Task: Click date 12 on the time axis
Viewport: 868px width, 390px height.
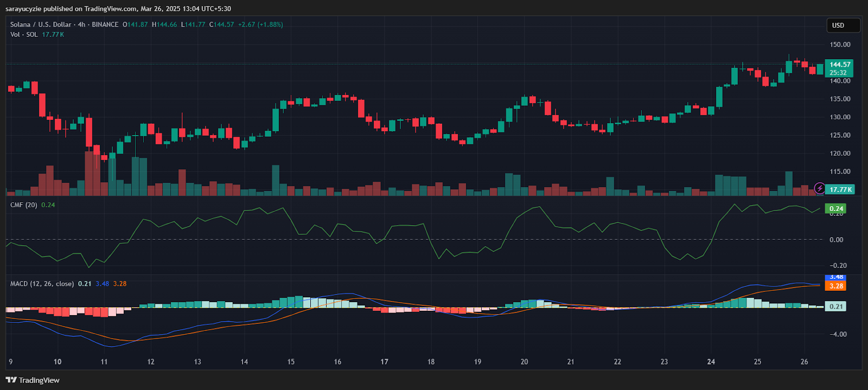Action: pyautogui.click(x=151, y=362)
